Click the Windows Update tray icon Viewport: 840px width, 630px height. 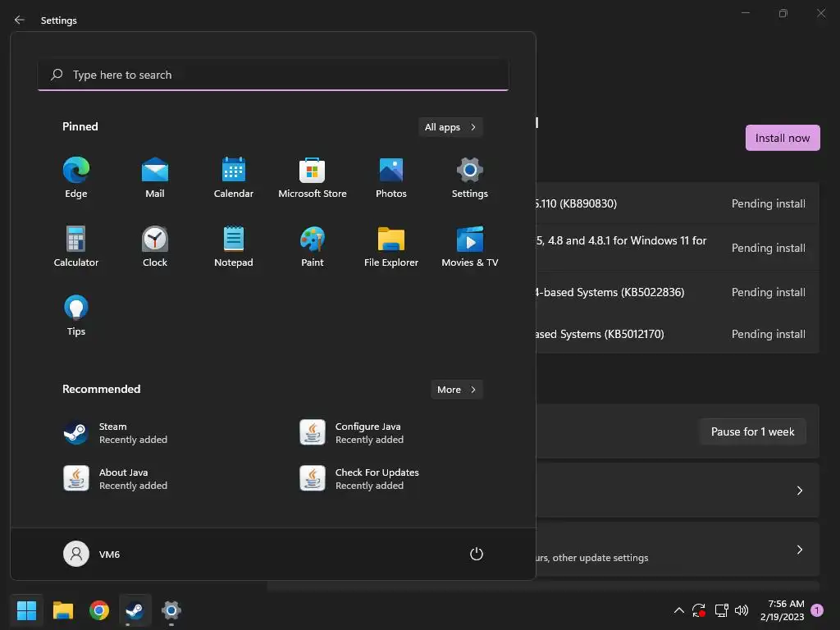coord(699,610)
